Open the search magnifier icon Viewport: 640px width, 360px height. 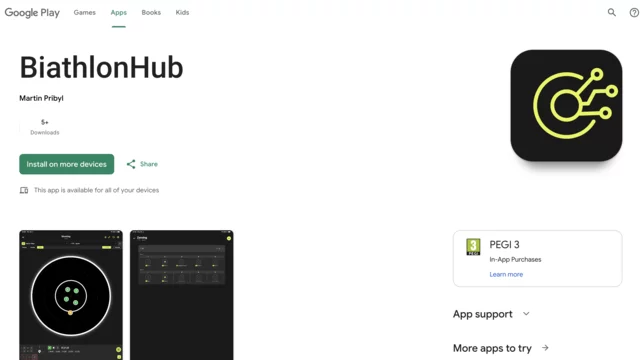(x=611, y=12)
